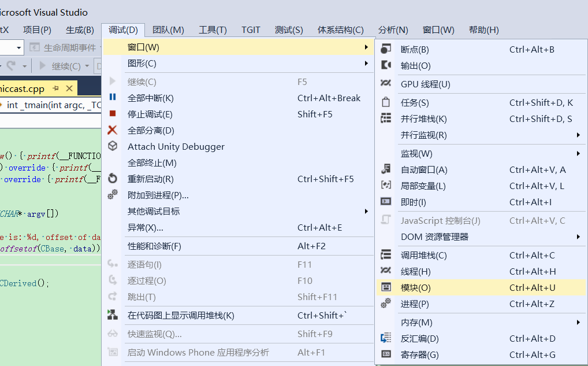Click the Modules (模块) icon

pyautogui.click(x=386, y=287)
